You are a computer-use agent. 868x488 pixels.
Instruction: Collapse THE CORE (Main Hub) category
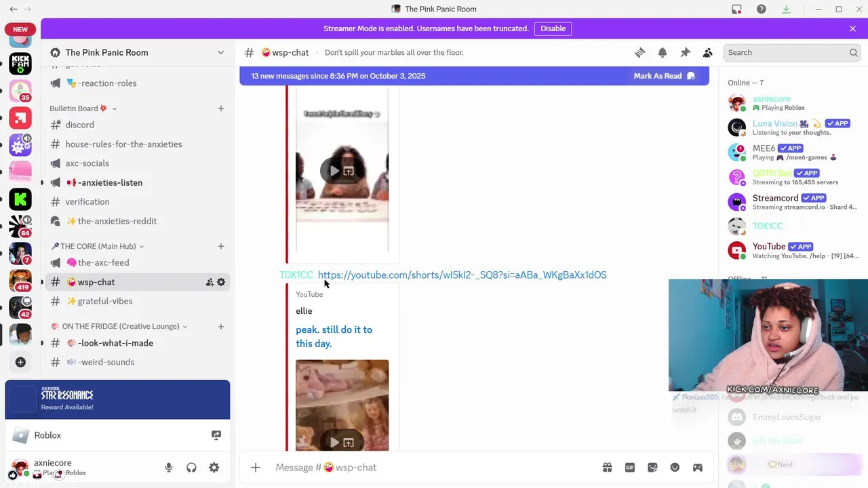tap(98, 246)
